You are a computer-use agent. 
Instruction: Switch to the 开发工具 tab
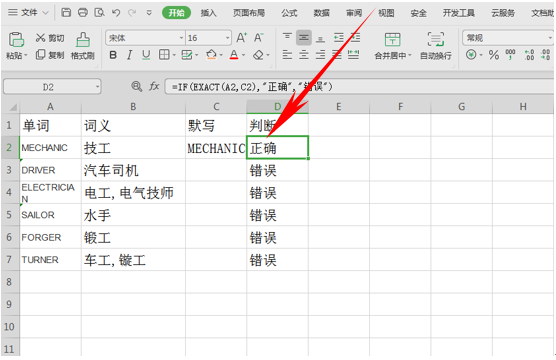click(x=458, y=13)
